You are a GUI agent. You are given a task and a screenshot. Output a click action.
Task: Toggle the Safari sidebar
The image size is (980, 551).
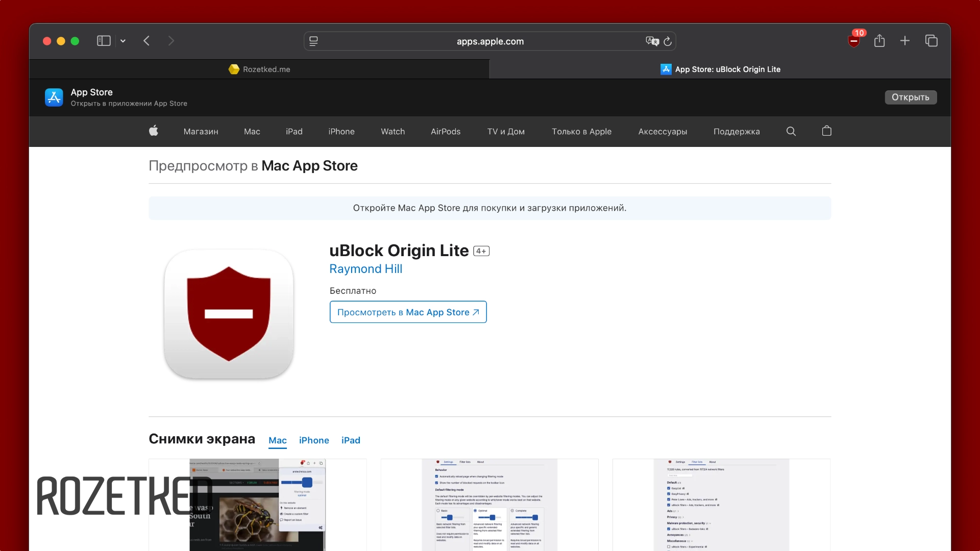104,41
